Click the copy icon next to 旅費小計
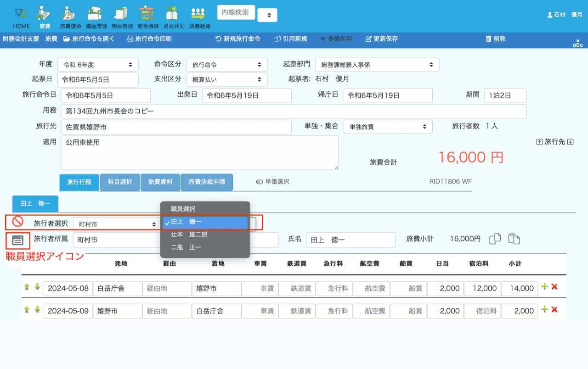Viewport: 588px width, 369px height. click(495, 239)
